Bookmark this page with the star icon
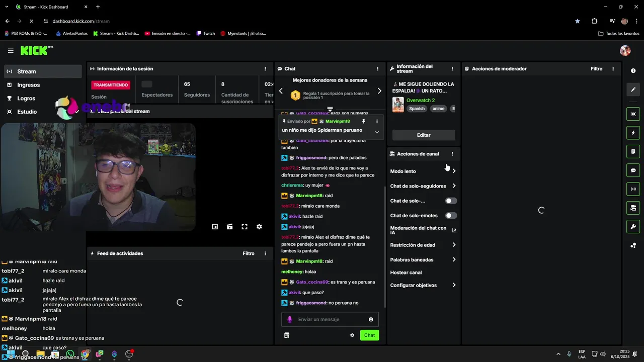Image resolution: width=644 pixels, height=362 pixels. click(x=577, y=21)
